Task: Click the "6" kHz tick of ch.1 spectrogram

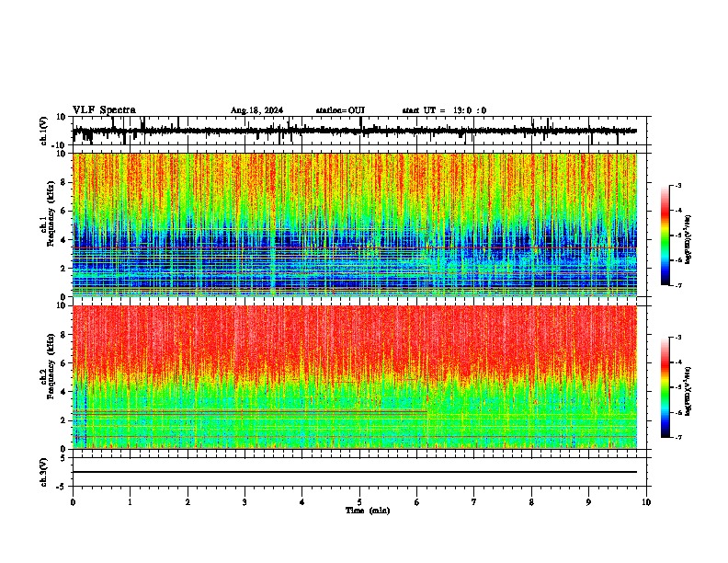Action: 63,212
